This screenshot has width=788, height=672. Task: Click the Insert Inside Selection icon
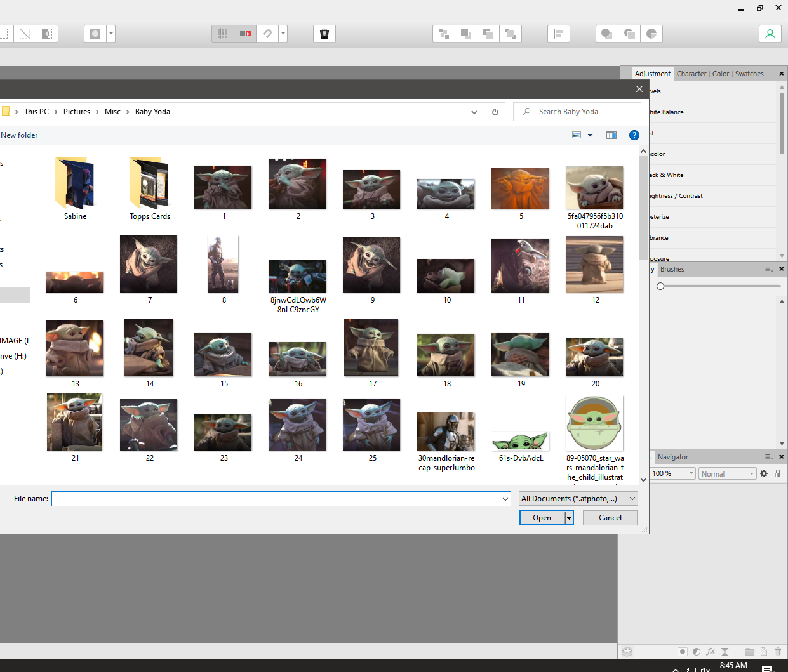point(651,34)
